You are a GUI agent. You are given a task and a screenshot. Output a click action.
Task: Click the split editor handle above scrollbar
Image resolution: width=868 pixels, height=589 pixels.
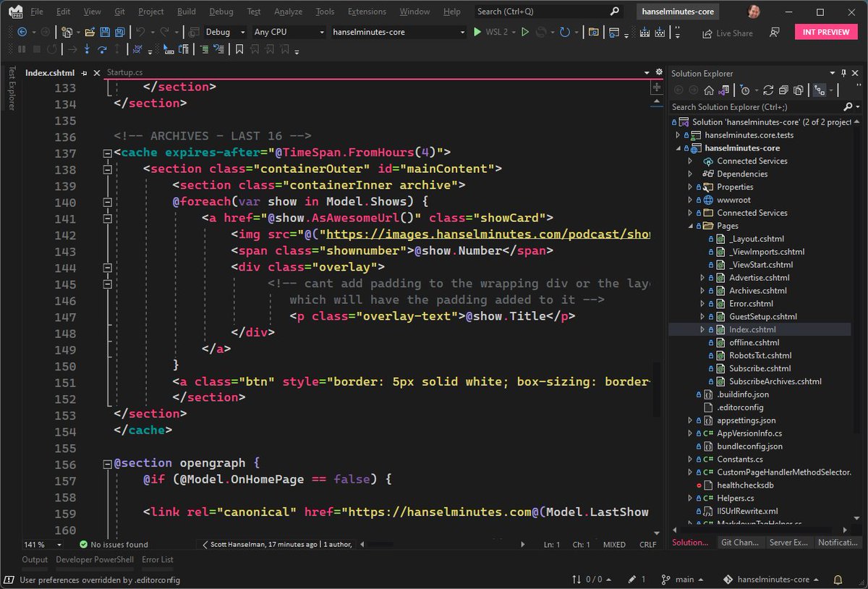click(x=658, y=85)
